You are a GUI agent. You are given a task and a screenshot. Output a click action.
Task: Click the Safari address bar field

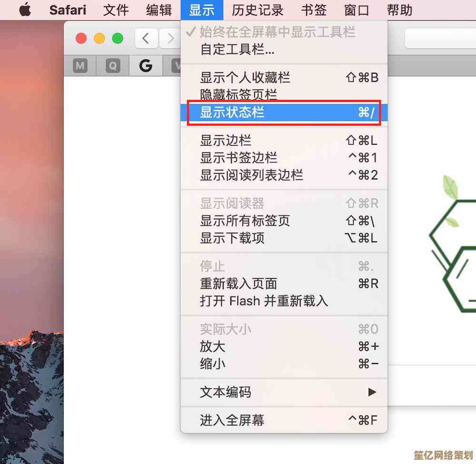point(440,39)
